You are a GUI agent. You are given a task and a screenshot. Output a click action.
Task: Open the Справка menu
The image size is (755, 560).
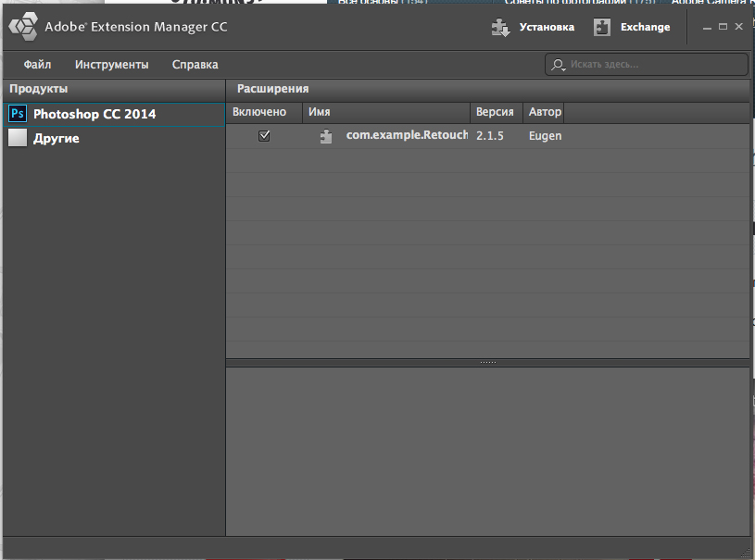coord(195,65)
